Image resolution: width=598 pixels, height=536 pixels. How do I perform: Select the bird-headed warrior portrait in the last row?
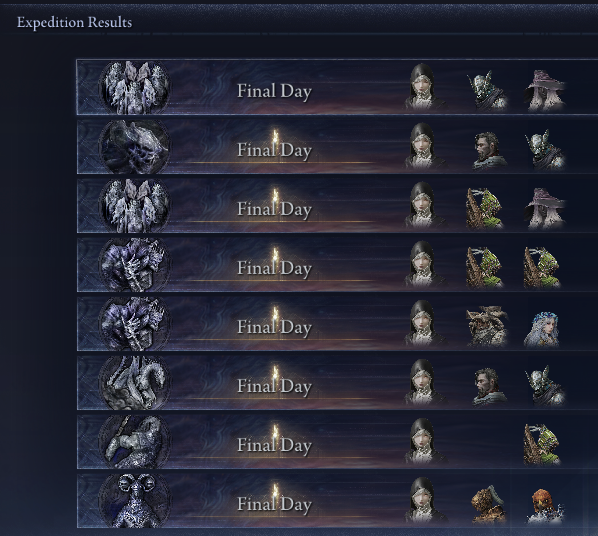pos(544,505)
